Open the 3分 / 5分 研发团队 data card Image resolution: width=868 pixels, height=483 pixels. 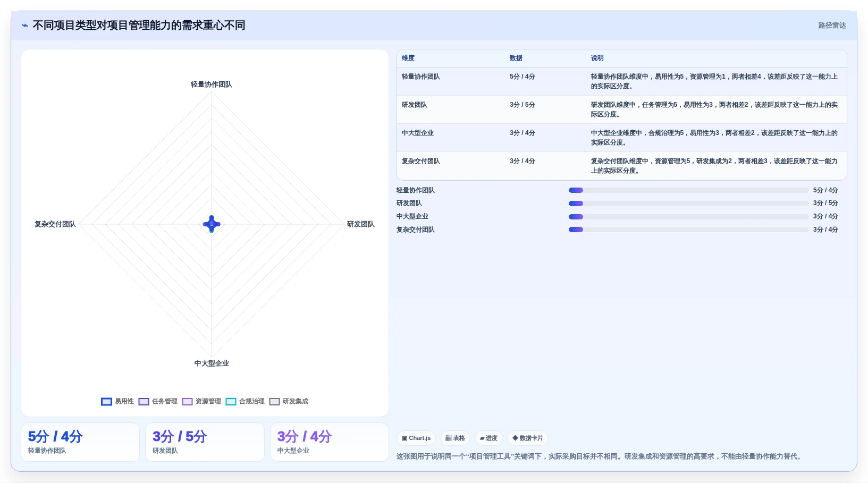tap(205, 442)
